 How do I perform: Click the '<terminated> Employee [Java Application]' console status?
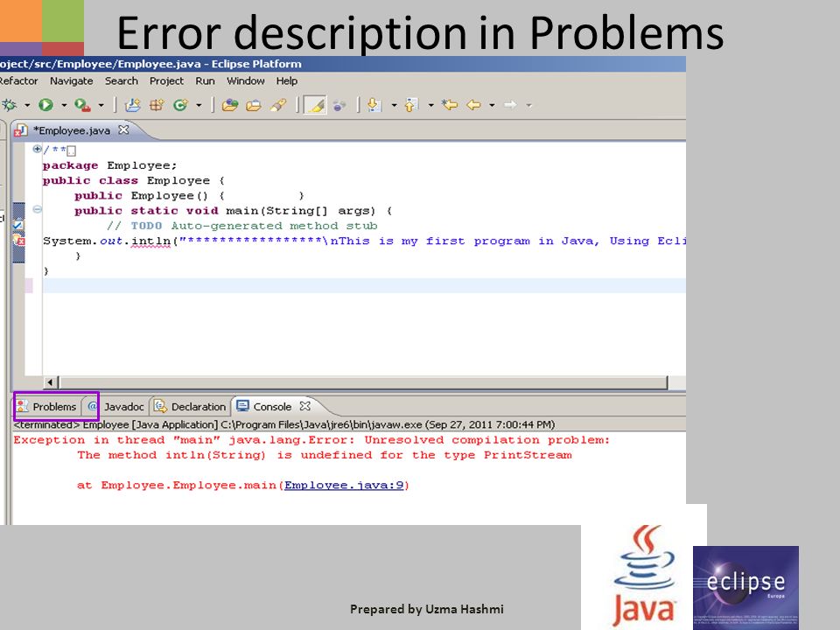(x=115, y=425)
